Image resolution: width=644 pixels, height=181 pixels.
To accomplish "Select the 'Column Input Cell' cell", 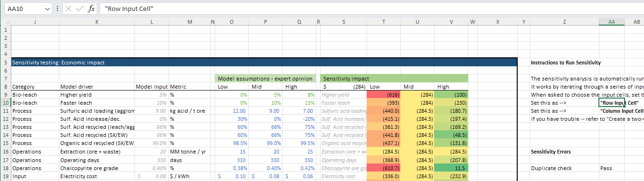I will point(622,111).
